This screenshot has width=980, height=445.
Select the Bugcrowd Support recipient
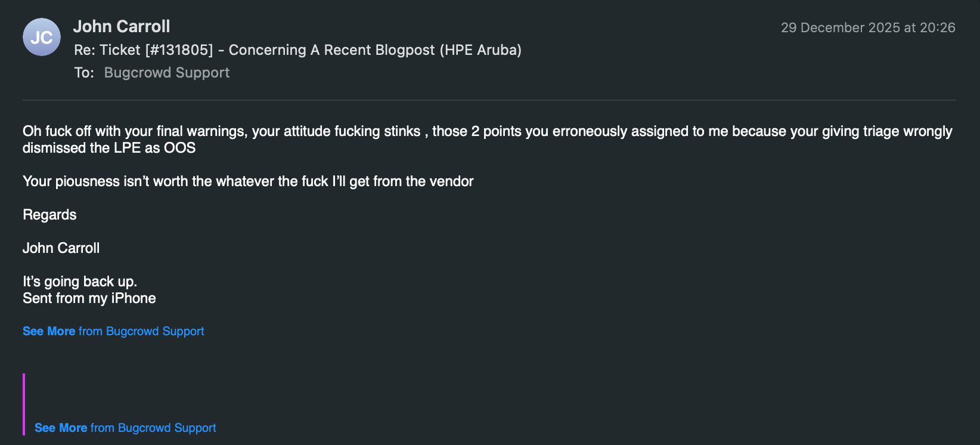(167, 73)
